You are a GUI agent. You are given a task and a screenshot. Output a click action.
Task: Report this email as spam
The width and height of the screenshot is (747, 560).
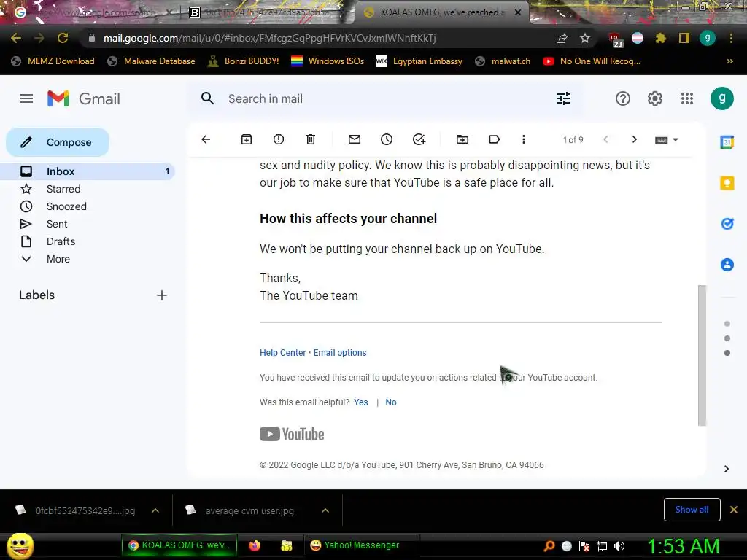click(x=279, y=139)
